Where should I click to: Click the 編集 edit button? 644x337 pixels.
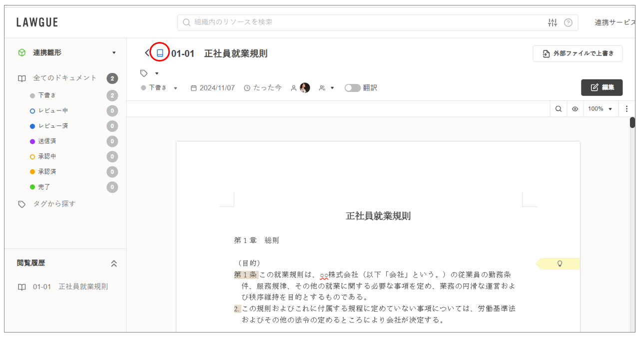pos(602,87)
